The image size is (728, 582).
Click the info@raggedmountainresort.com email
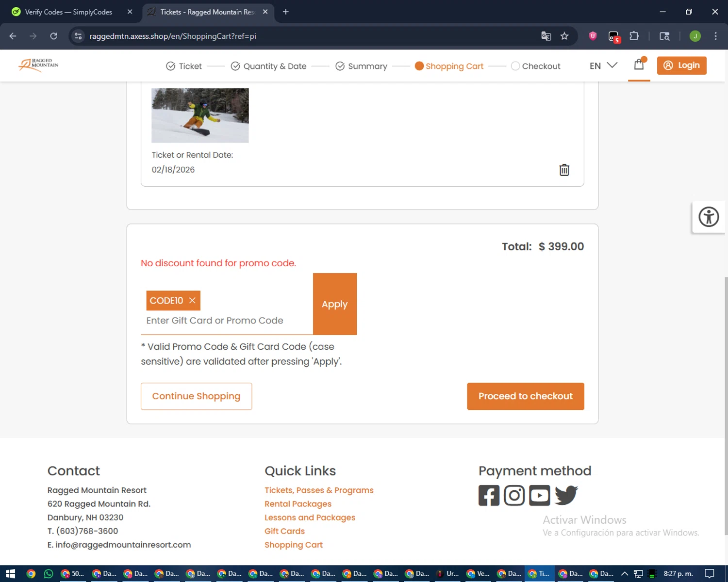(123, 545)
